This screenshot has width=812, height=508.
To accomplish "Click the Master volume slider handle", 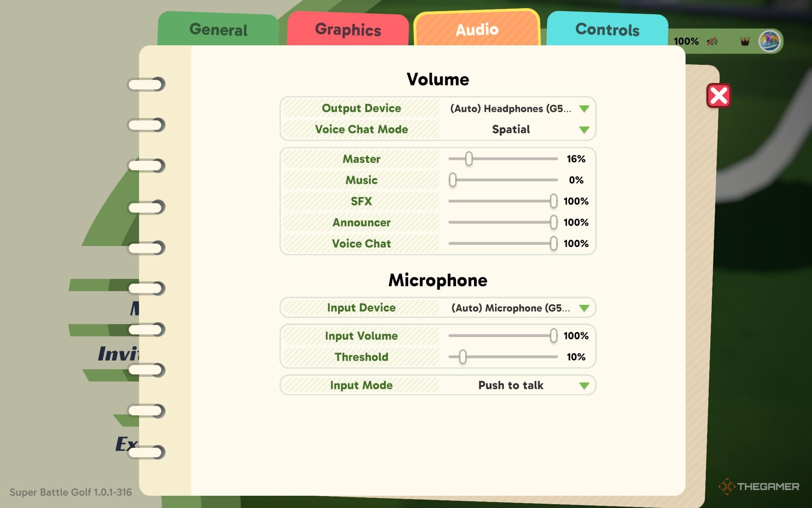I will (469, 159).
